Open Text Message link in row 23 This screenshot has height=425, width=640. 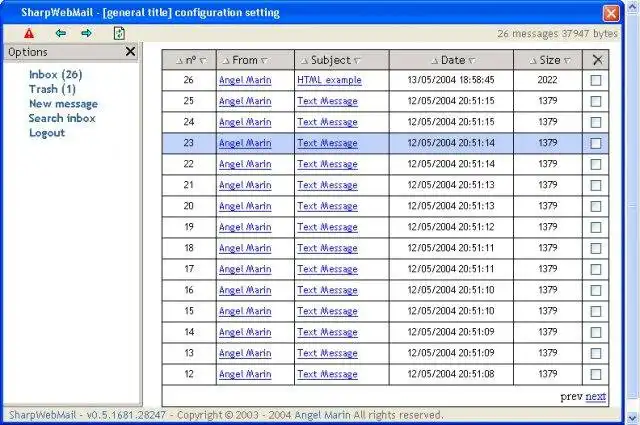click(x=327, y=143)
